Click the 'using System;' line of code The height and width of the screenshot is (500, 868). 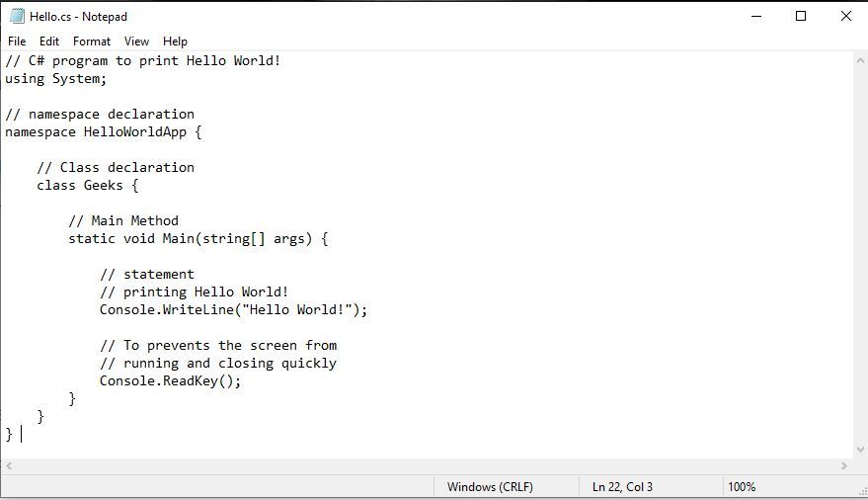55,79
